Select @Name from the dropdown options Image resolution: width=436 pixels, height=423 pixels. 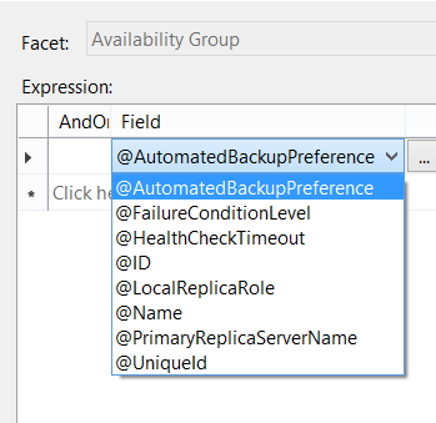[x=258, y=313]
